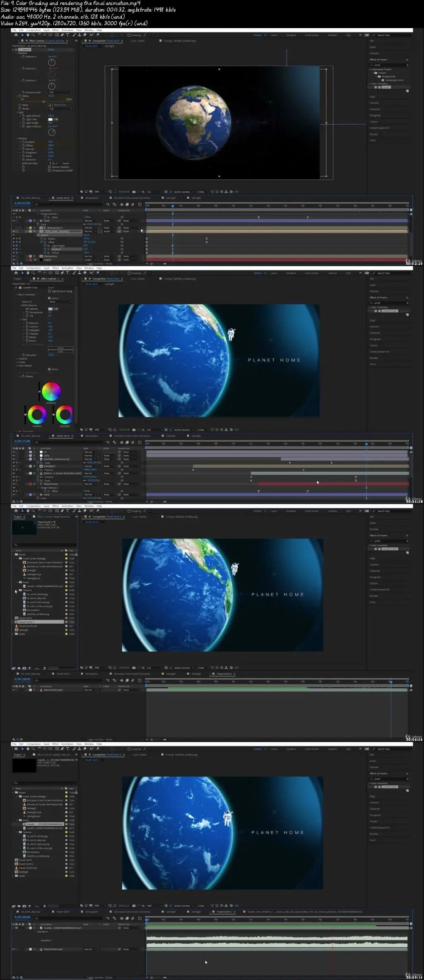Select the Home icon in the 0:02:20 frame toolbar
The width and height of the screenshot is (424, 980).
pos(16,35)
